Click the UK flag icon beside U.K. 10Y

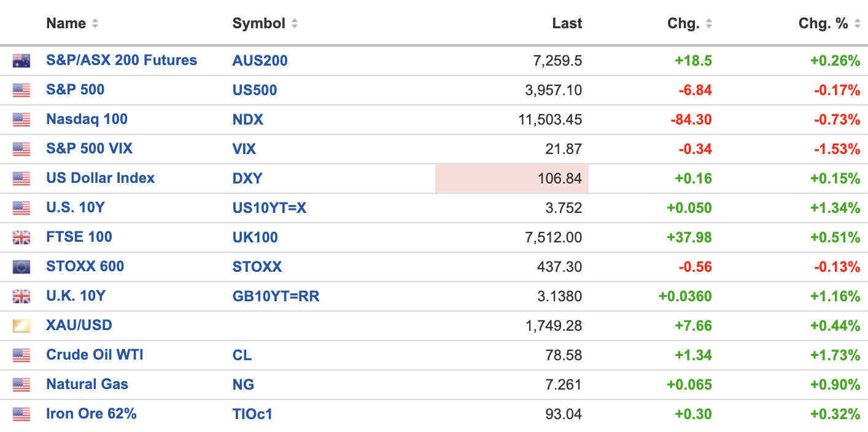21,296
